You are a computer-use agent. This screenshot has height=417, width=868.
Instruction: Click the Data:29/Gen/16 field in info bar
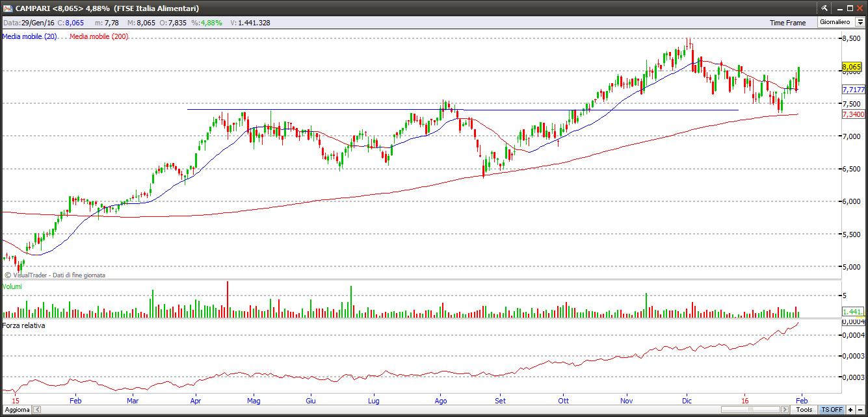[28, 23]
